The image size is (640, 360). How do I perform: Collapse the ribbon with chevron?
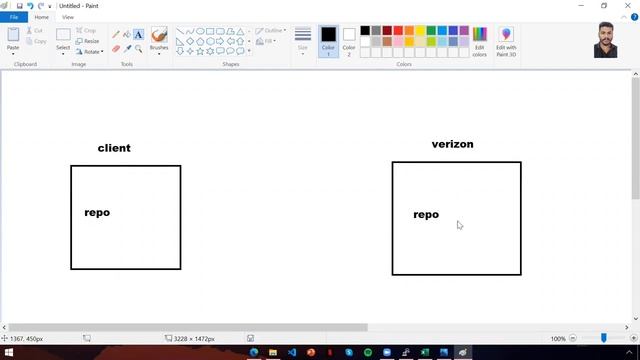click(x=624, y=17)
